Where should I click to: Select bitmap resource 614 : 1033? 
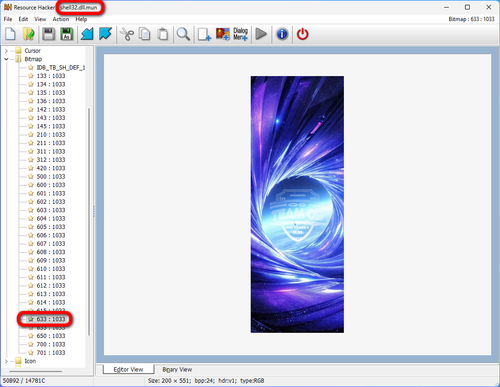51,302
